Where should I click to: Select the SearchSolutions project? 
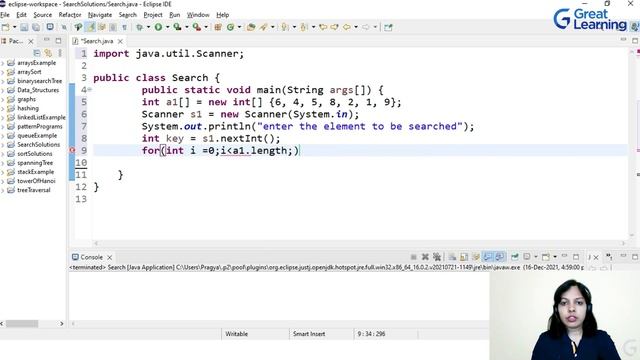pyautogui.click(x=38, y=144)
